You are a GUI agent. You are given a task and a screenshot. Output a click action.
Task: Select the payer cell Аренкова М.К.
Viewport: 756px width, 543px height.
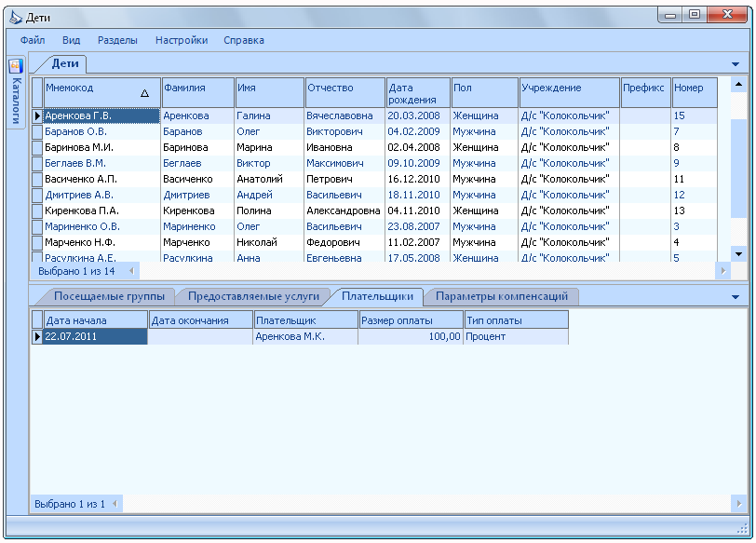[x=305, y=336]
